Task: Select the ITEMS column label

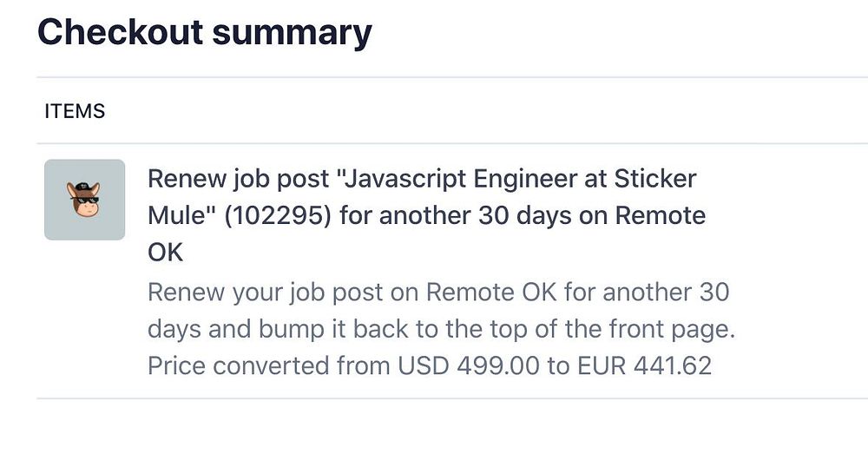Action: coord(75,111)
